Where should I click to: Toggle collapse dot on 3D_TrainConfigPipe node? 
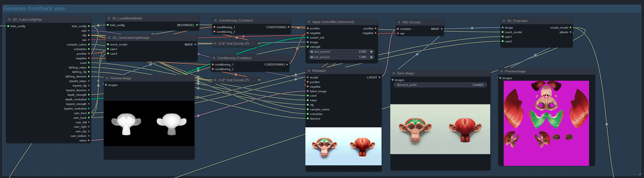click(9, 20)
